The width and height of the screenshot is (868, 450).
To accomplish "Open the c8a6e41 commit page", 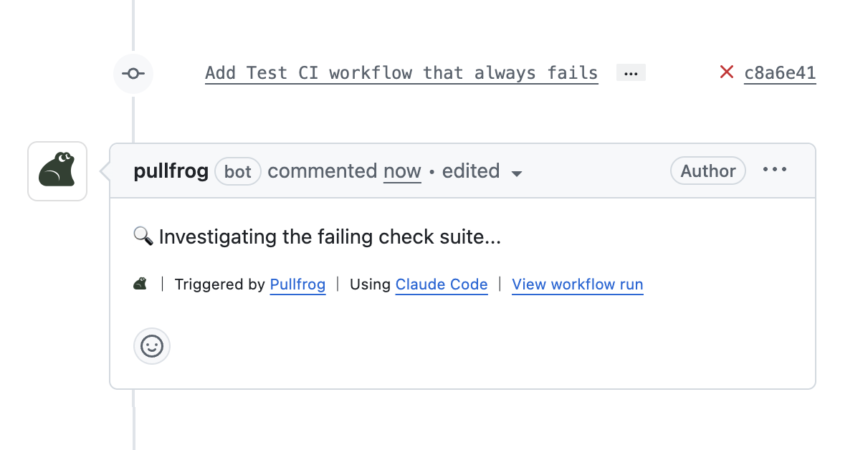I will point(779,72).
